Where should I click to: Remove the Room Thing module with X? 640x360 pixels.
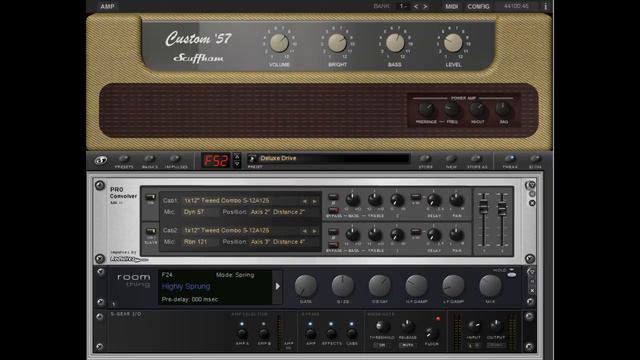(532, 291)
